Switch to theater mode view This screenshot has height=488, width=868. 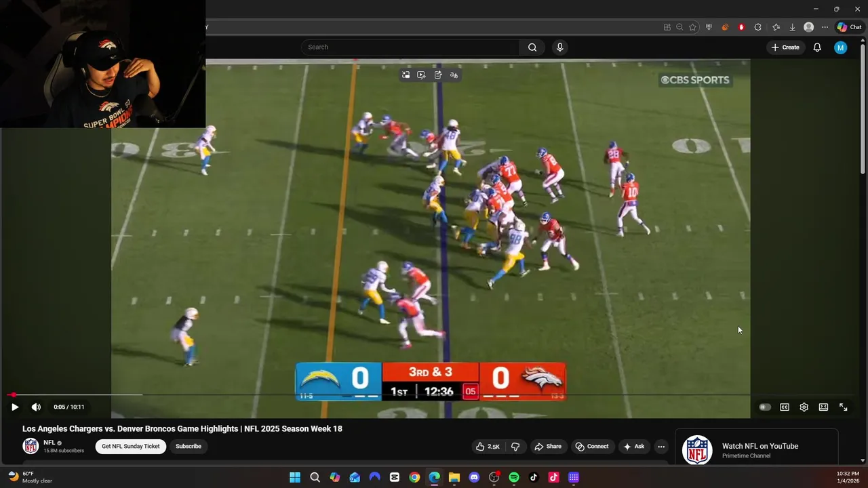pos(823,407)
